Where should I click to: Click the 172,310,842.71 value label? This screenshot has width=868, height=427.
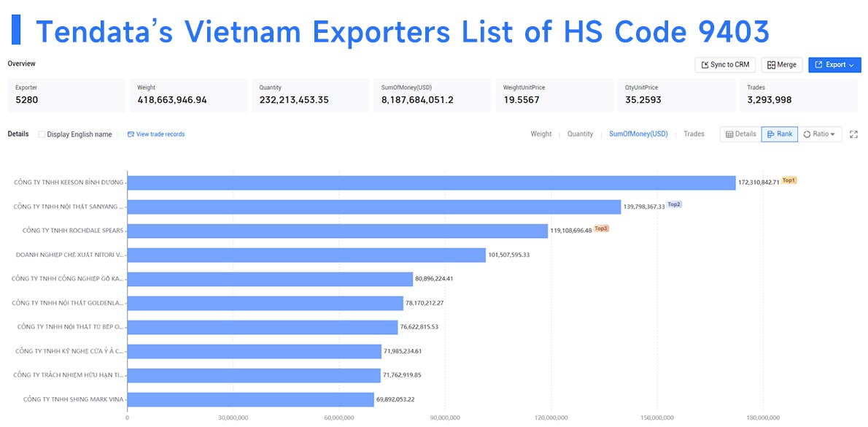coord(759,182)
